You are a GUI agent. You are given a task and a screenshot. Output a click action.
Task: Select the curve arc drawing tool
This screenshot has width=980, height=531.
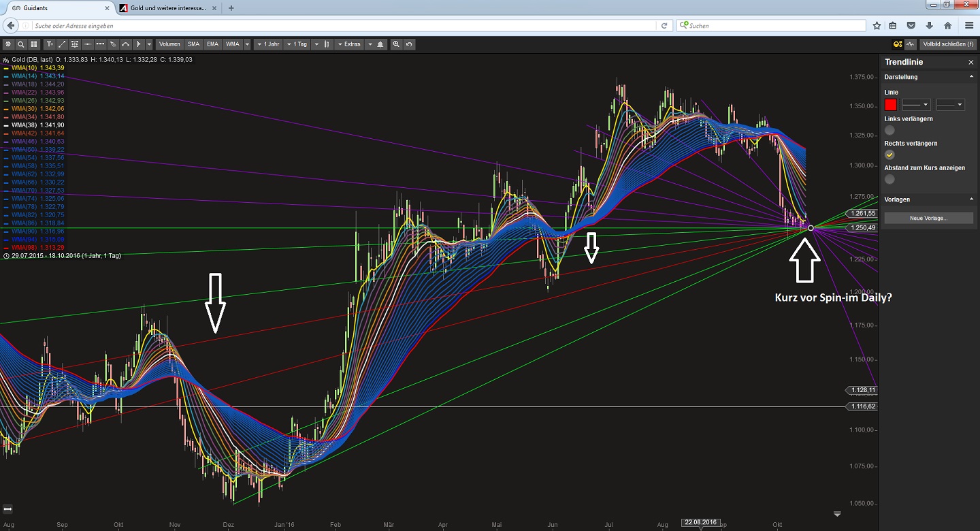[x=125, y=44]
